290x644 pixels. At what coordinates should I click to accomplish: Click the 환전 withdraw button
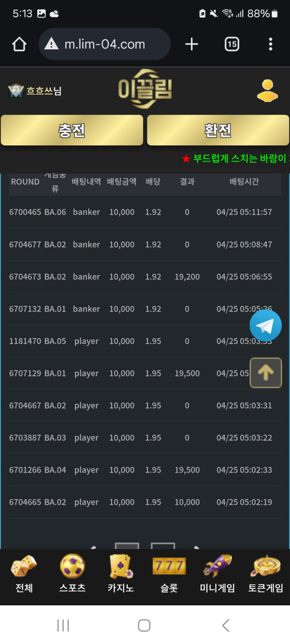pos(218,130)
